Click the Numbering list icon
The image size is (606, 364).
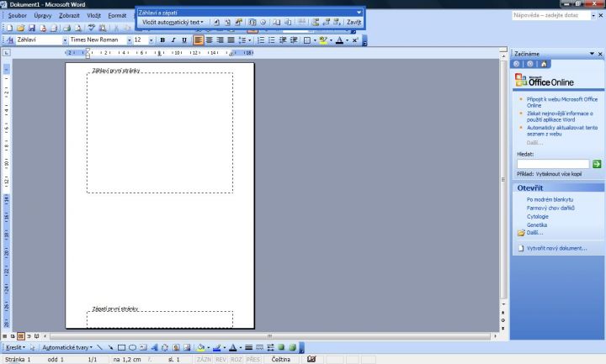261,40
